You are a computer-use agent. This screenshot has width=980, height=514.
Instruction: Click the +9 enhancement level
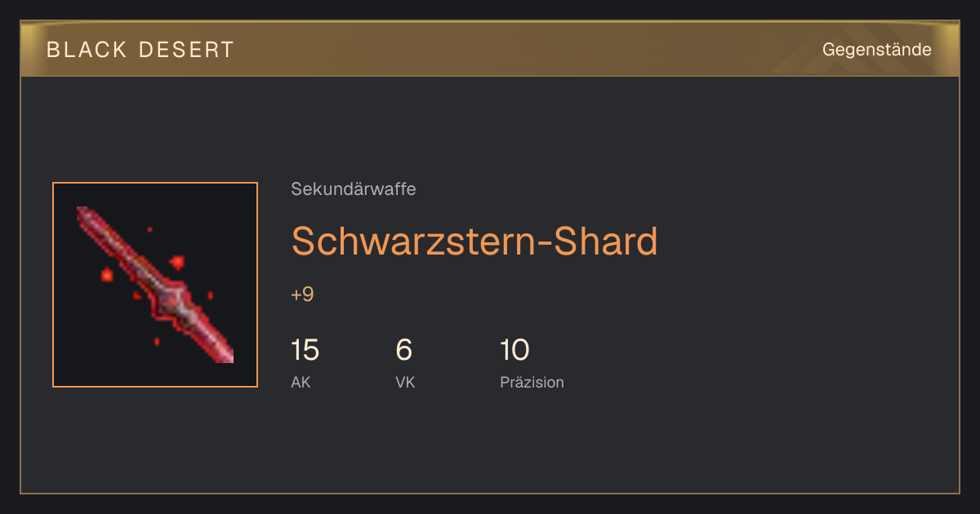coord(302,295)
